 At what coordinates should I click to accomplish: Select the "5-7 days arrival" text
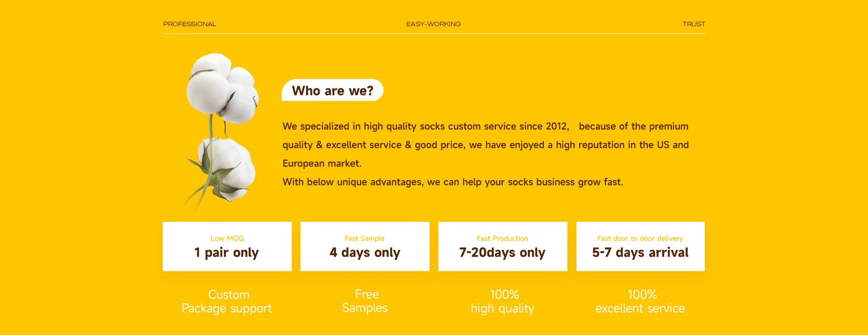640,253
